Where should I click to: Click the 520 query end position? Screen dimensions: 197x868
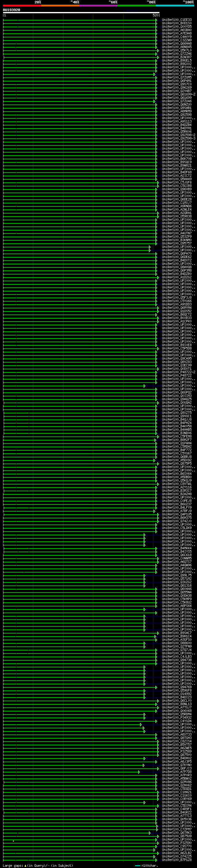(155, 15)
